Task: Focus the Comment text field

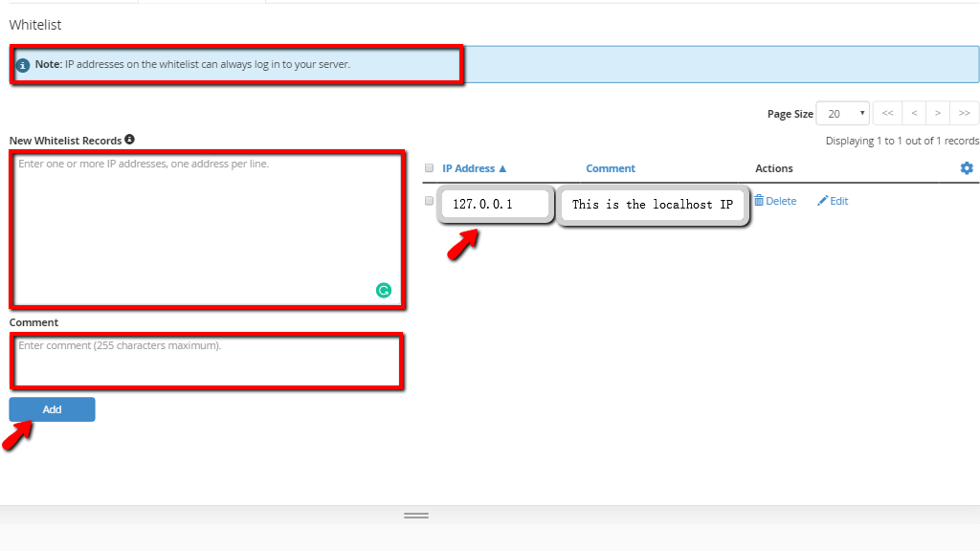Action: pos(207,361)
